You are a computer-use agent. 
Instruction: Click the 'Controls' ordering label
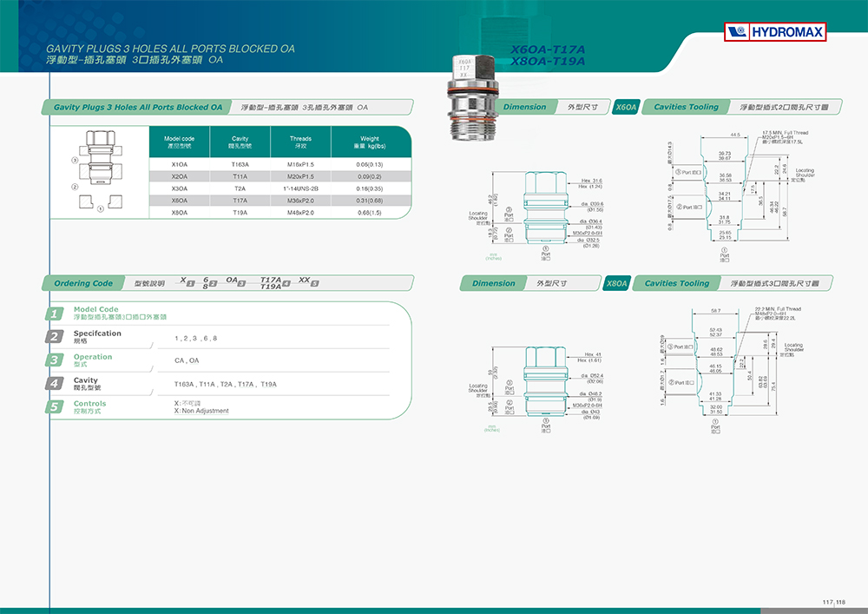89,404
